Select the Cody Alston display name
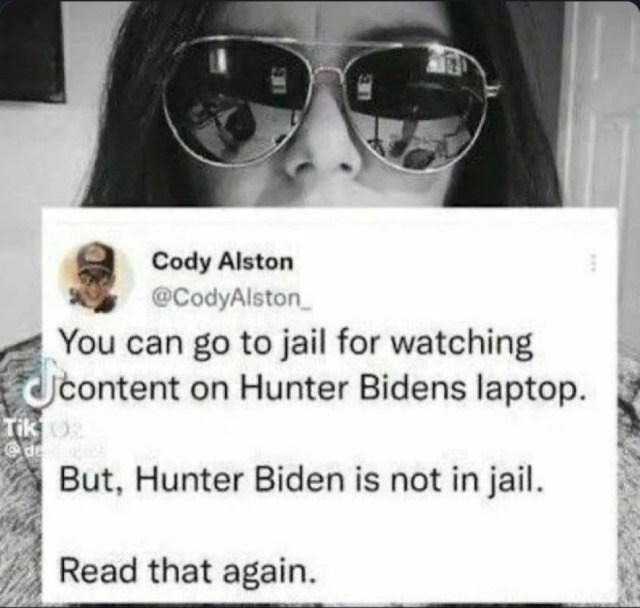Screen dimensions: 640x608 click(x=223, y=261)
